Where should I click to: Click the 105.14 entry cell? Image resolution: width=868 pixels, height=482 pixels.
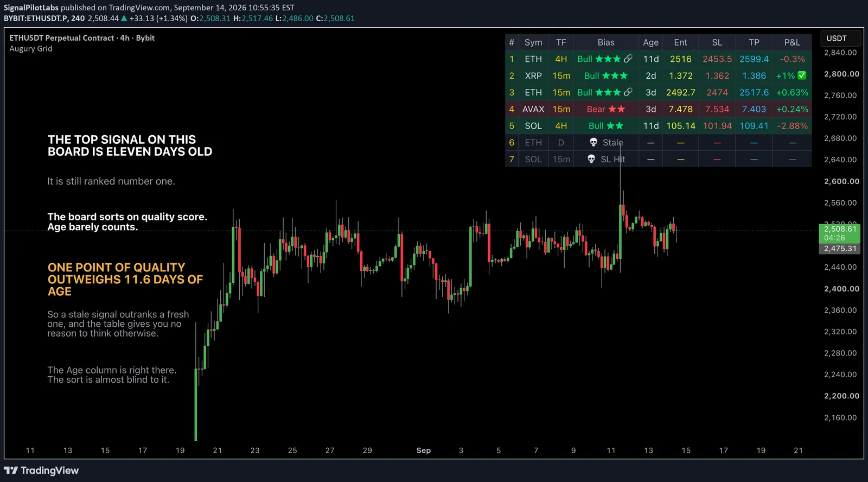point(680,126)
